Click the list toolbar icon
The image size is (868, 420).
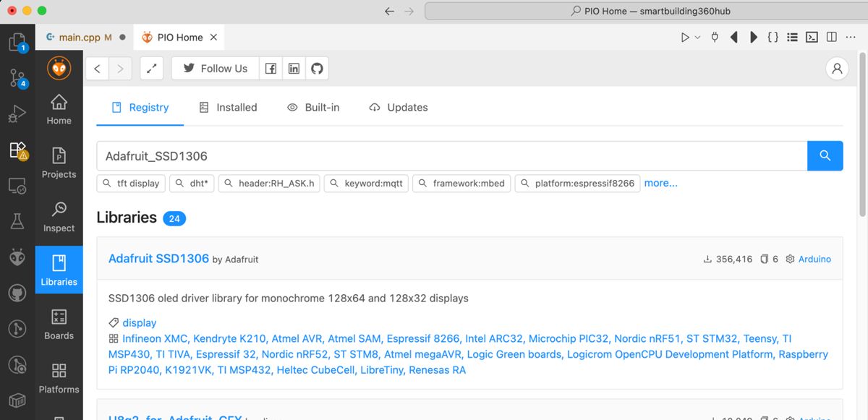[793, 37]
